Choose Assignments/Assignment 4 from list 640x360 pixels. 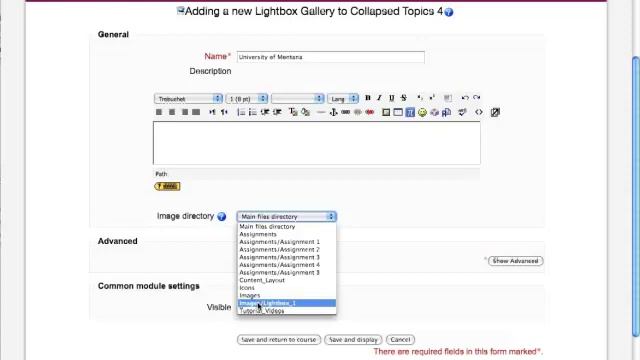pos(287,265)
